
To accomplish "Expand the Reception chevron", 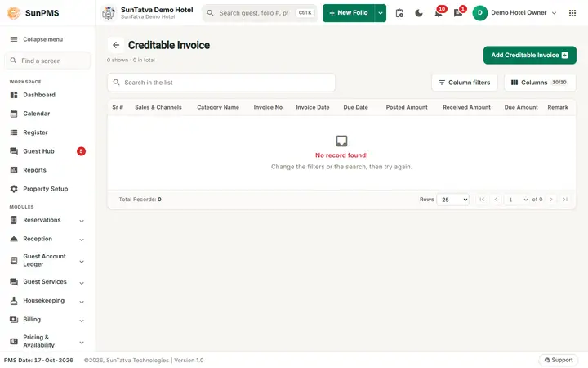I will click(x=82, y=240).
